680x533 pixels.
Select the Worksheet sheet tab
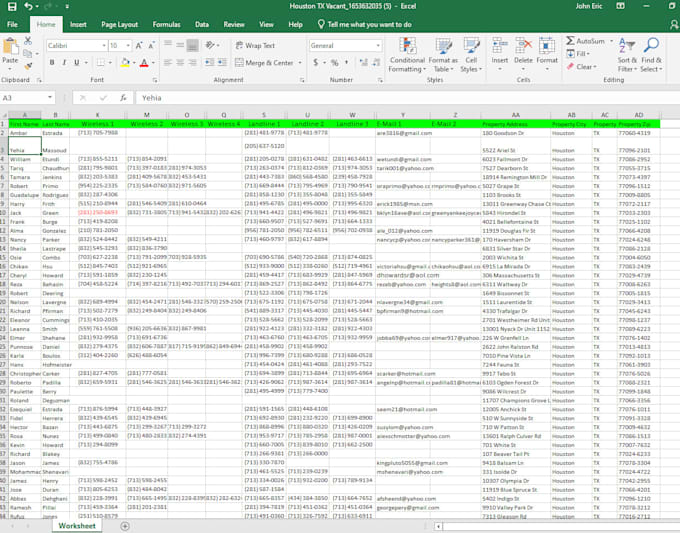77,526
